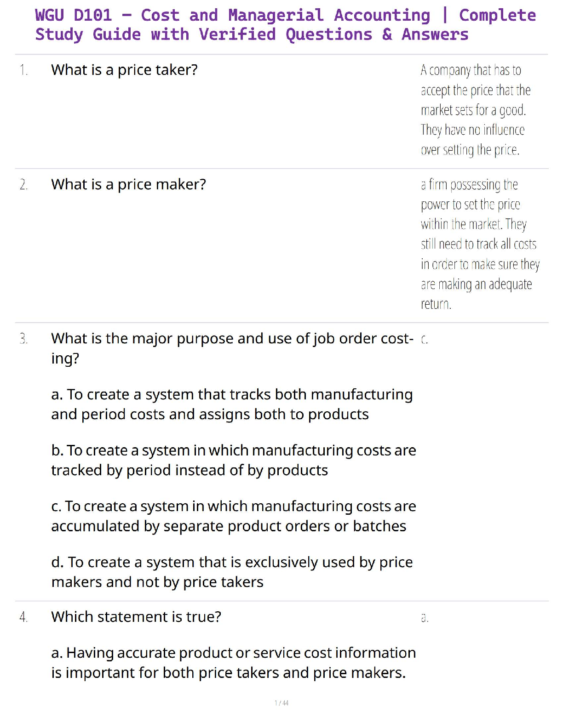Choose option a about accurate cost information
Screen dimensions: 563x728
233,663
